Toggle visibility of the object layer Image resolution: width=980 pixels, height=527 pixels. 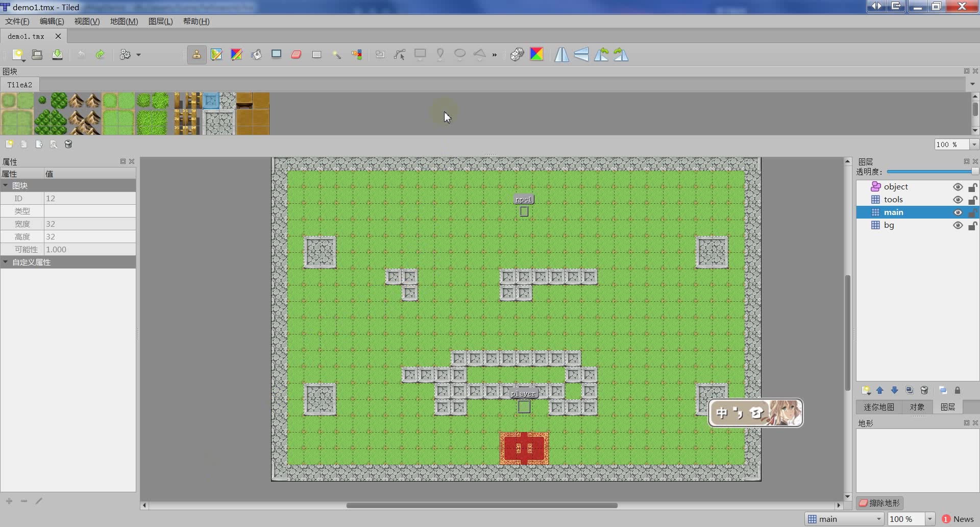click(x=958, y=187)
